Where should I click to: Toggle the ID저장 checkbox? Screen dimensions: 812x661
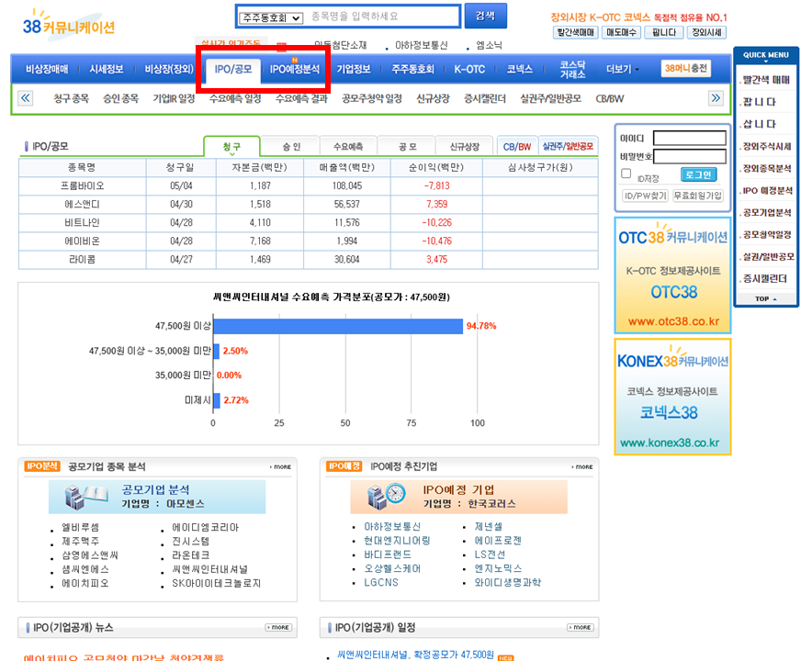click(626, 174)
